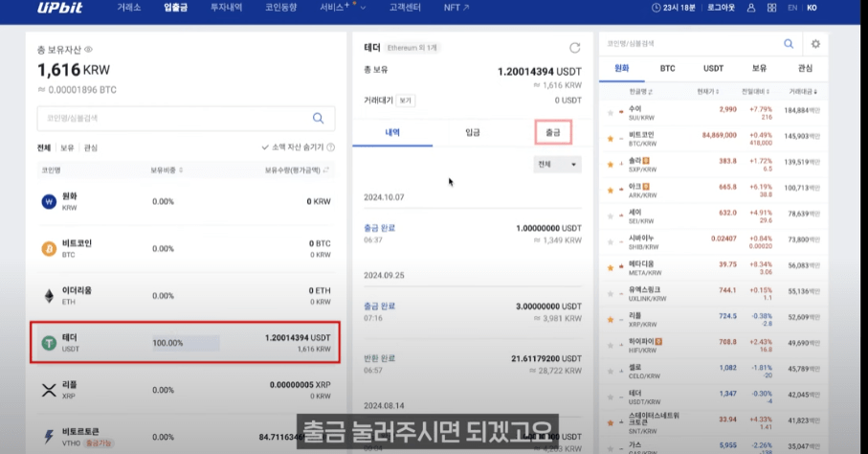Viewport: 868px width, 454px height.
Task: Open the grid apps icon in header
Action: pos(771,8)
